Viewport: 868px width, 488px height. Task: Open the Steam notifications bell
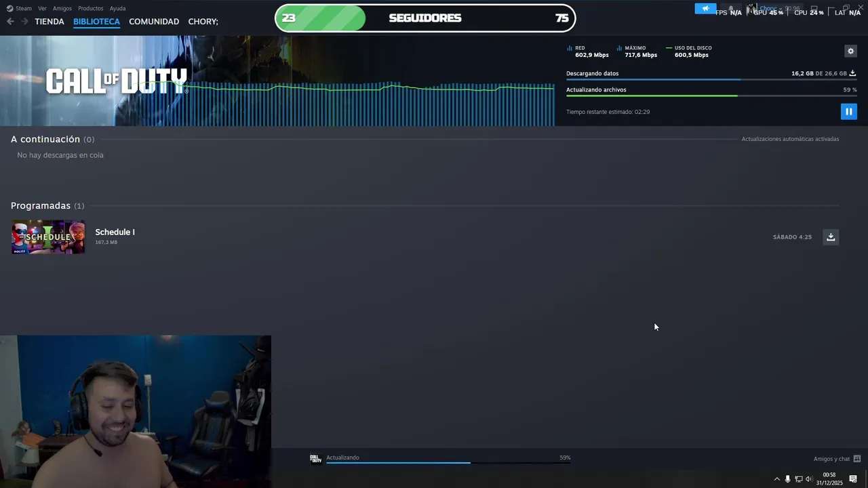[731, 9]
